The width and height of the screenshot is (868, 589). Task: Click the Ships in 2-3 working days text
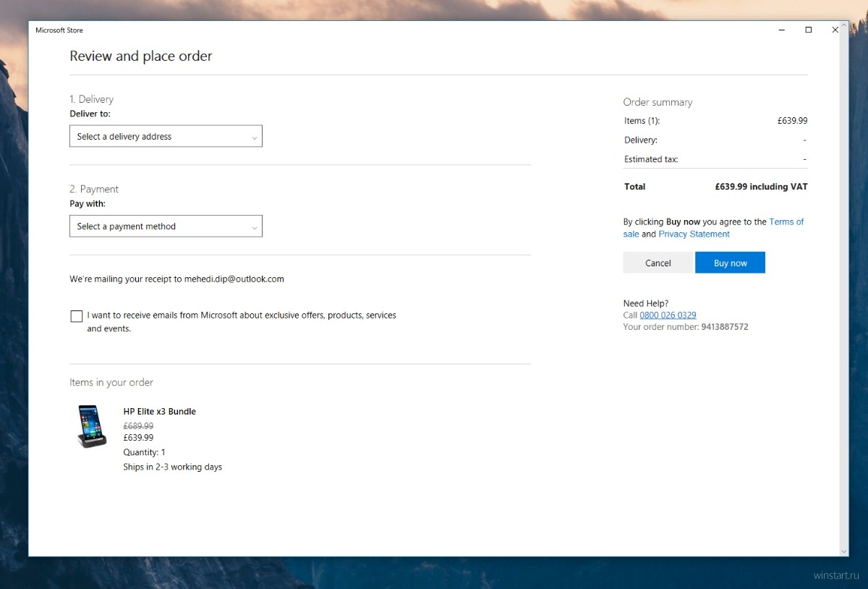coord(172,467)
